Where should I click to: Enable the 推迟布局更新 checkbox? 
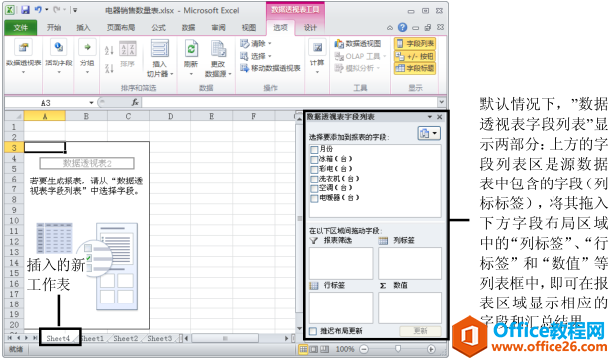313,331
